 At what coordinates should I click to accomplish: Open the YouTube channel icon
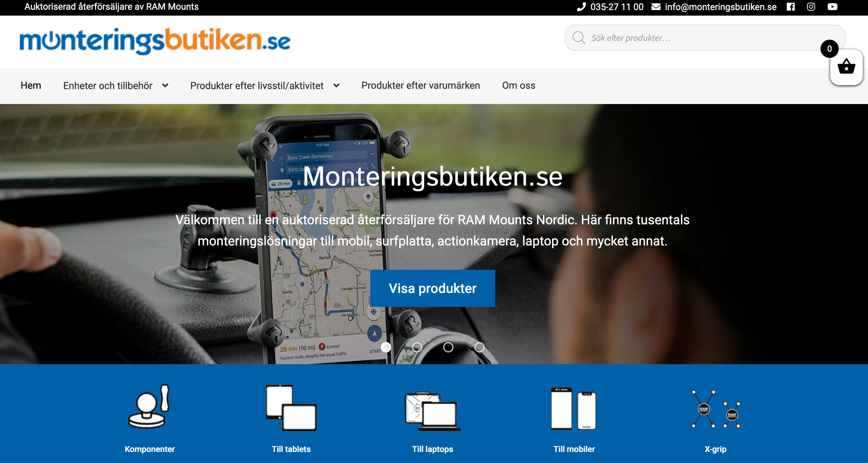click(832, 7)
